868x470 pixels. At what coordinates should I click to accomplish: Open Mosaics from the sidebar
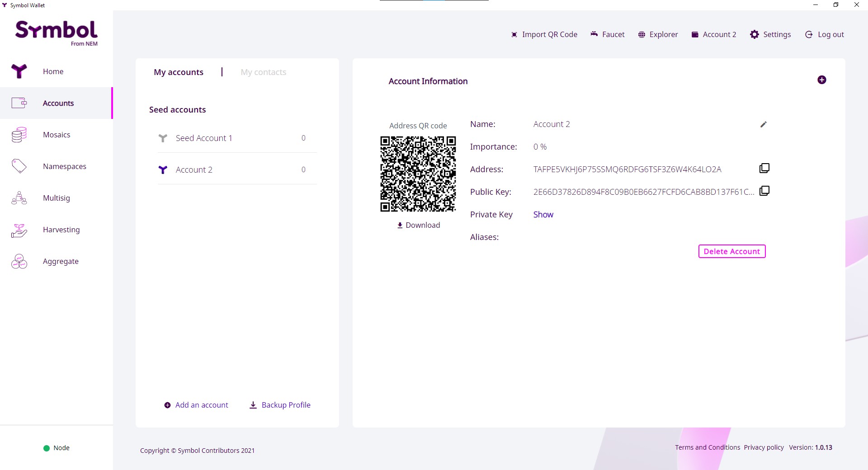[x=57, y=135]
